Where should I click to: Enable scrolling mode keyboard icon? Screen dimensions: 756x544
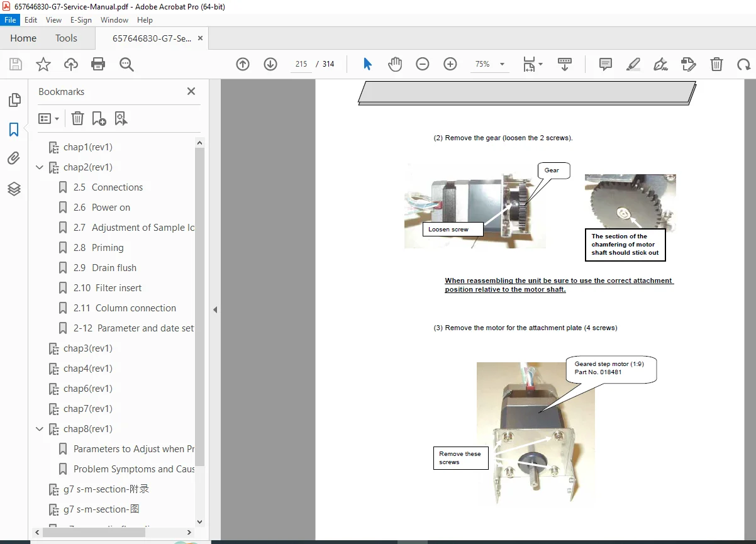565,64
